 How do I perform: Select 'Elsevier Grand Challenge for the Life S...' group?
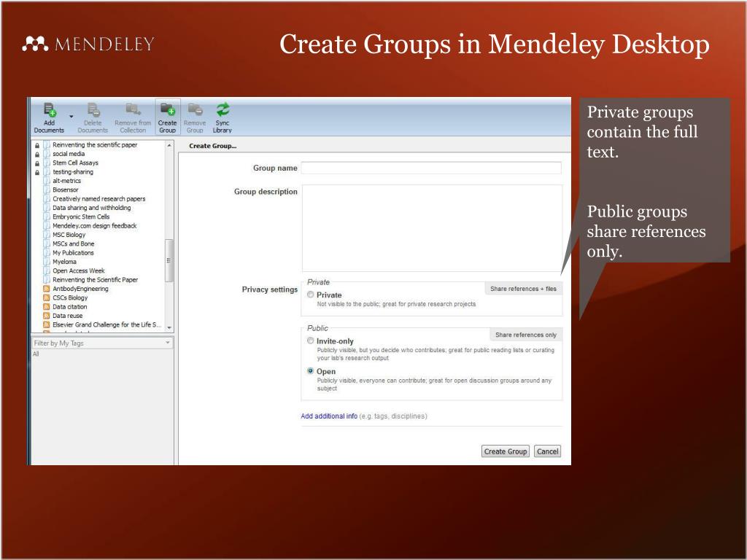pos(107,324)
